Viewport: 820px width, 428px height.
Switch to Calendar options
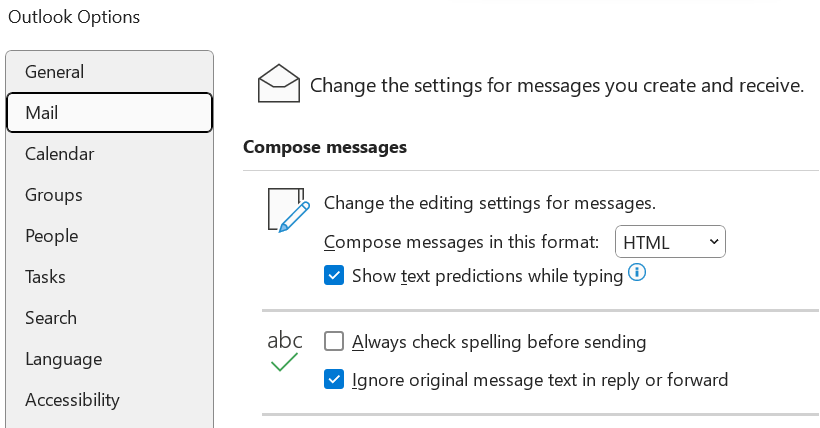tap(60, 154)
